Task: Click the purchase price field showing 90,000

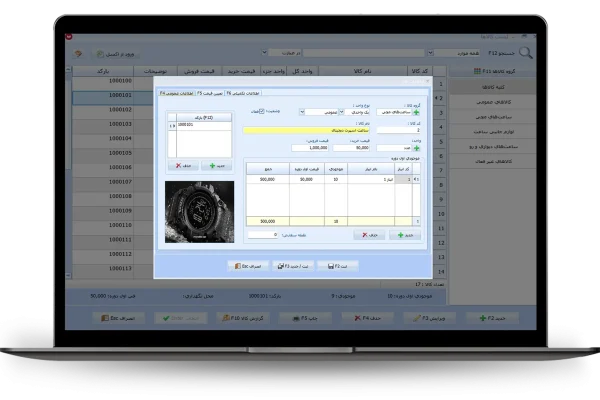Action: click(x=351, y=148)
